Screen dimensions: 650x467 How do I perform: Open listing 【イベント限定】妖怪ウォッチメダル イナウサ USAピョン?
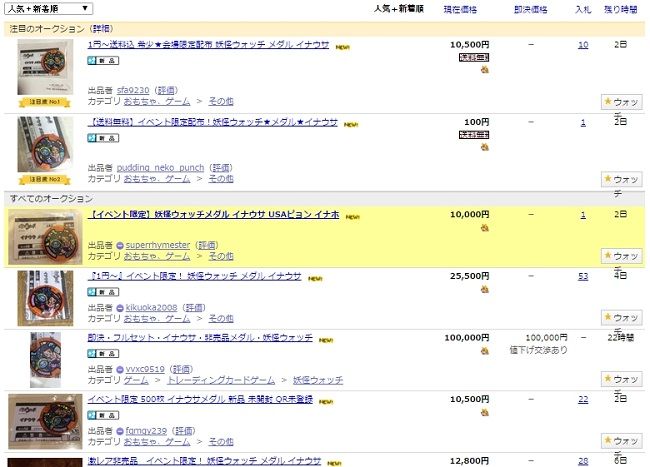[x=213, y=214]
